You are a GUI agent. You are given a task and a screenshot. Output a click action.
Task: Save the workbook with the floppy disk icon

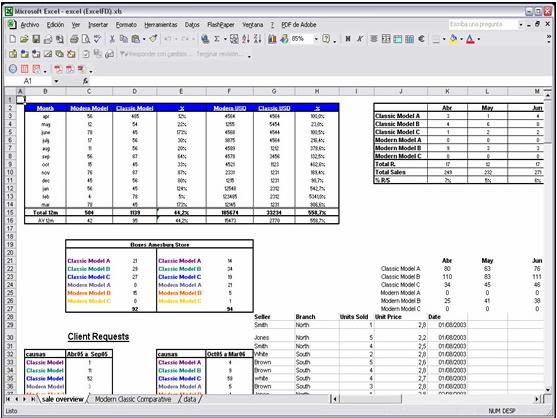[36, 39]
